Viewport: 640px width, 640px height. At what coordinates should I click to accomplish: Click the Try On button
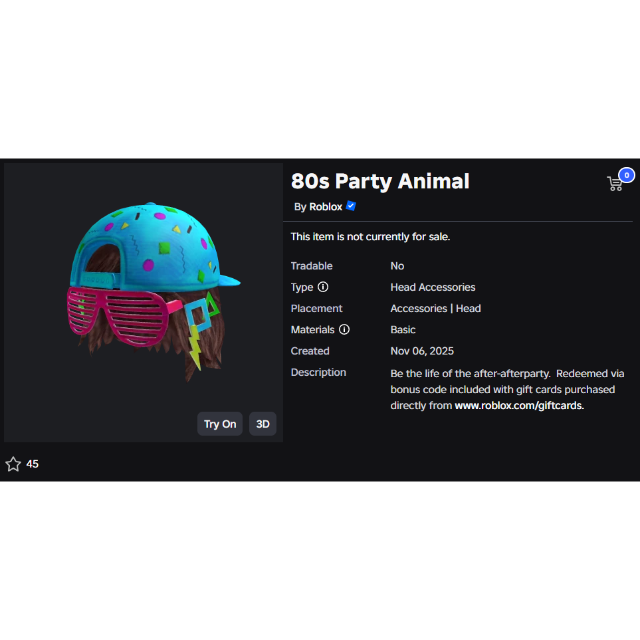pyautogui.click(x=220, y=424)
